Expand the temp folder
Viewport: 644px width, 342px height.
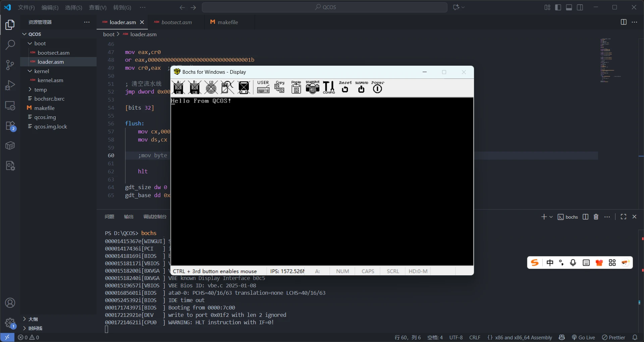click(30, 90)
